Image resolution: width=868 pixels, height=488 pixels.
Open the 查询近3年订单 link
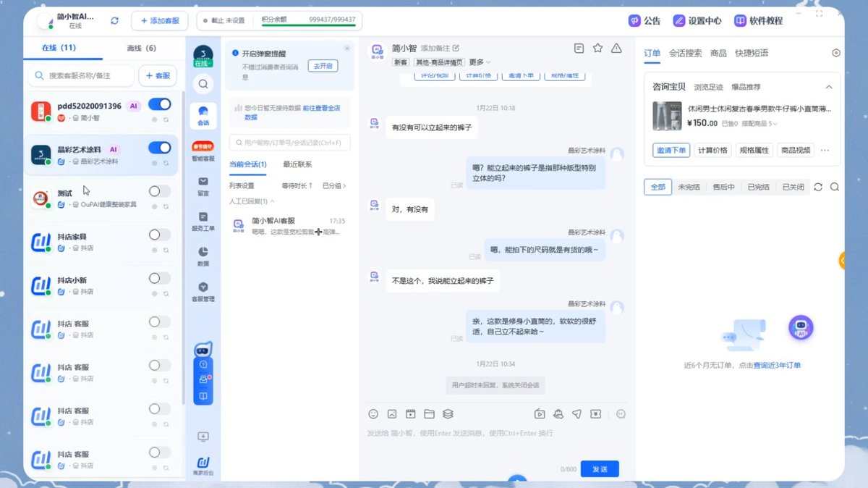click(x=777, y=366)
